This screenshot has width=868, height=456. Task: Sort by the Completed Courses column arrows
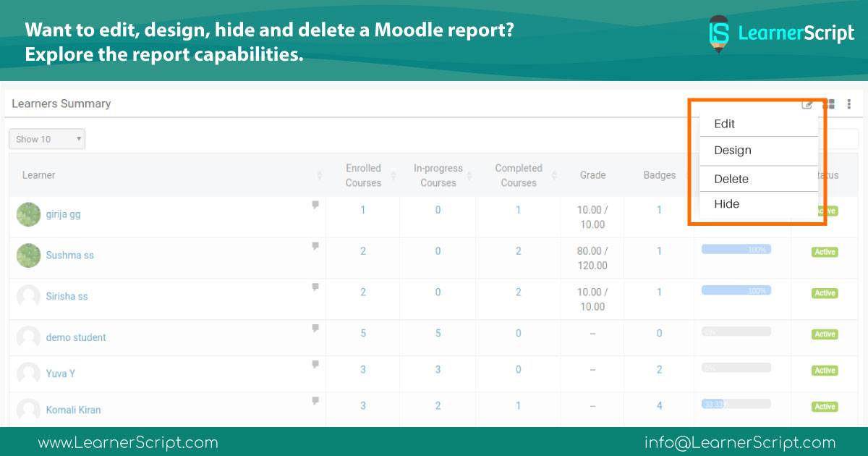pyautogui.click(x=555, y=175)
